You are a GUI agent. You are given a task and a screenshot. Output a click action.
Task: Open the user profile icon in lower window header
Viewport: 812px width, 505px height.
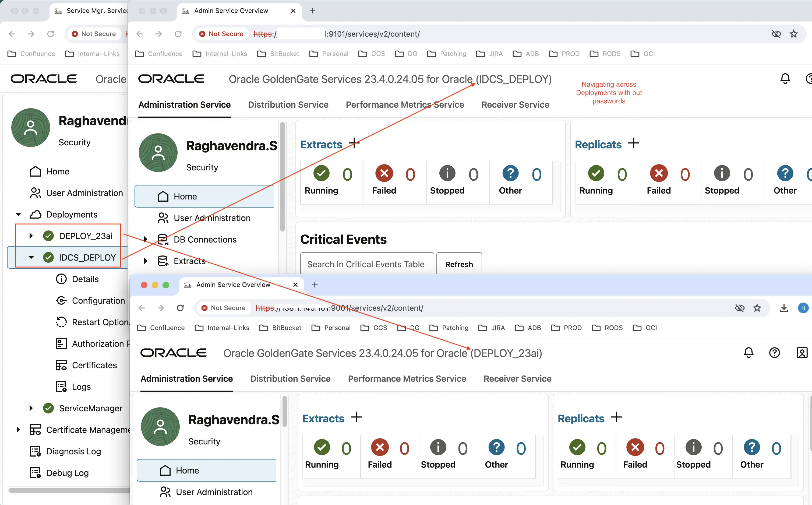coord(802,353)
